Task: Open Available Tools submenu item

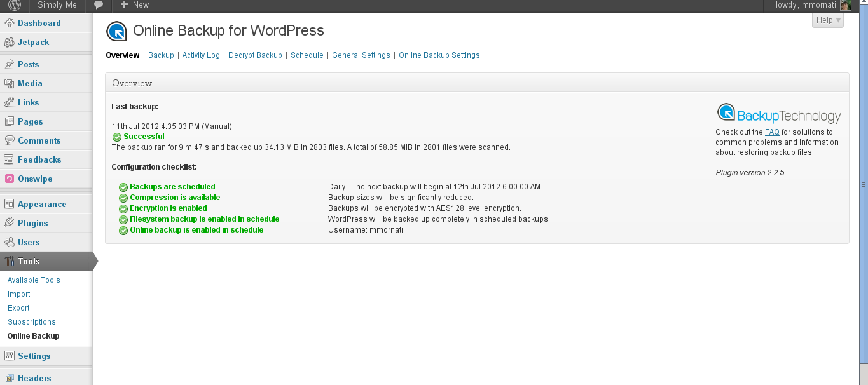Action: coord(34,280)
